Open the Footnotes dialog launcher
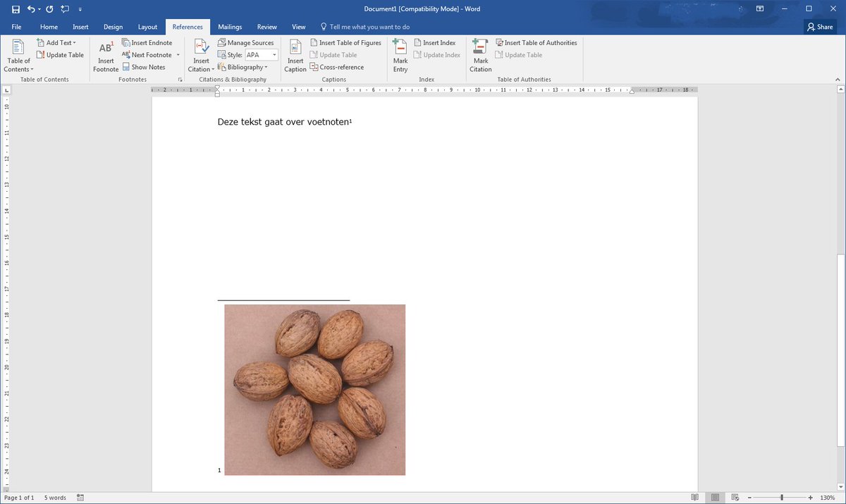Viewport: 846px width, 504px height. coord(180,80)
